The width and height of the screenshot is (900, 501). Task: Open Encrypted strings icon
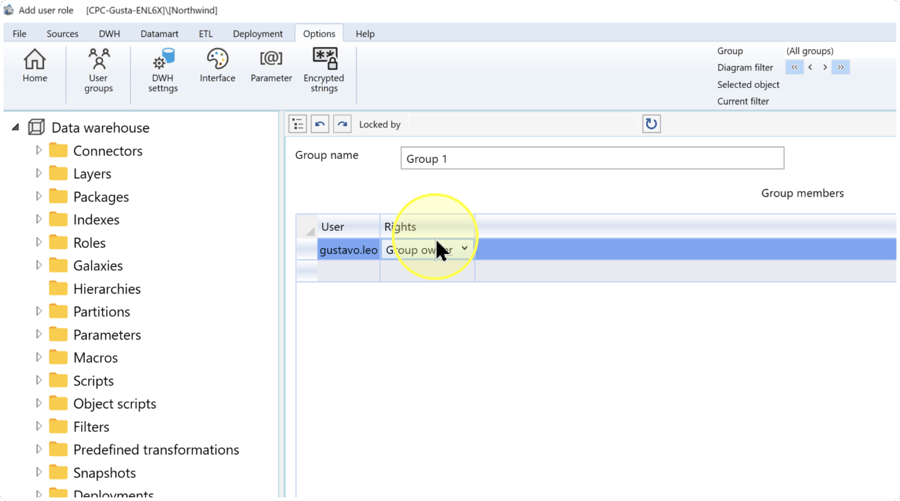tap(324, 71)
